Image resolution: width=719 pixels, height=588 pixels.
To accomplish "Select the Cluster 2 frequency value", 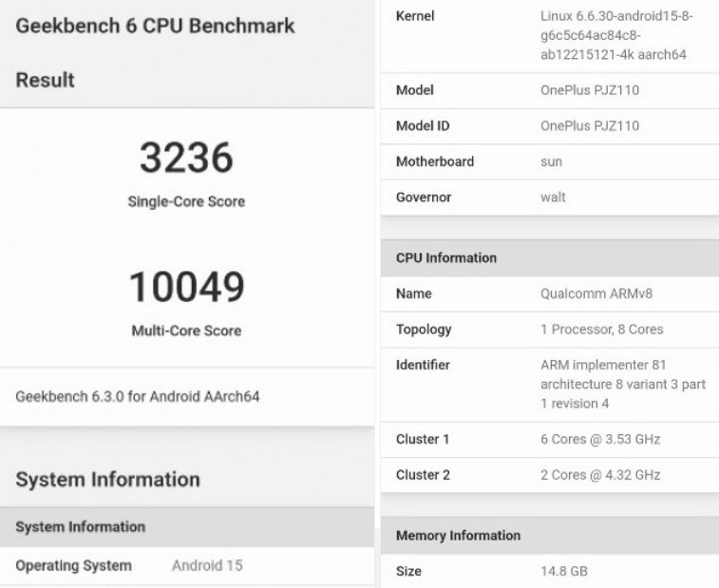I will (x=599, y=474).
